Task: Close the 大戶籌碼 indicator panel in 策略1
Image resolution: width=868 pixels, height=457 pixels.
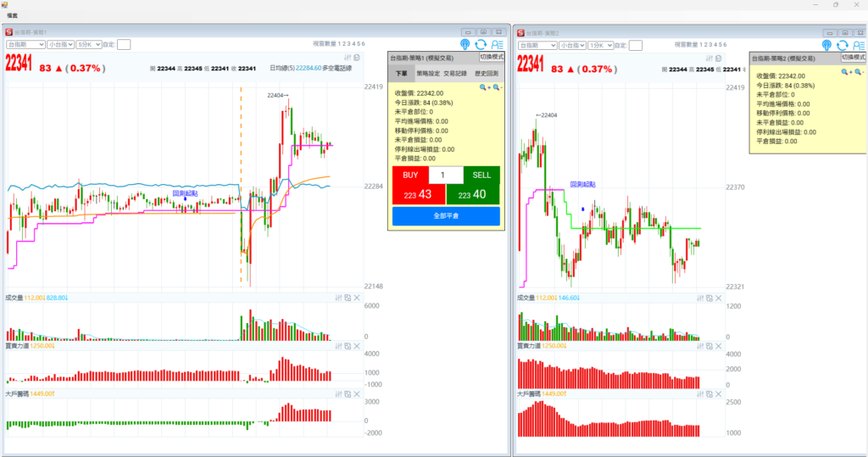Action: [357, 394]
